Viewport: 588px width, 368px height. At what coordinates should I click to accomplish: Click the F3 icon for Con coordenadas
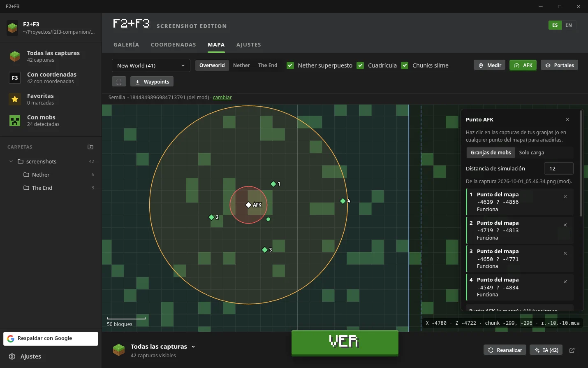(x=15, y=78)
